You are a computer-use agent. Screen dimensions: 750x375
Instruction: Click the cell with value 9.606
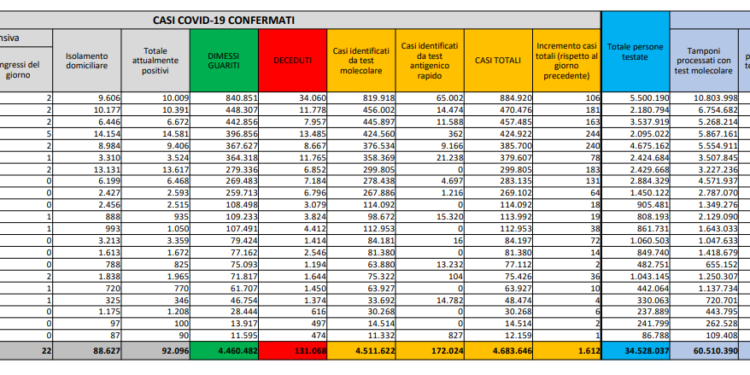point(87,98)
